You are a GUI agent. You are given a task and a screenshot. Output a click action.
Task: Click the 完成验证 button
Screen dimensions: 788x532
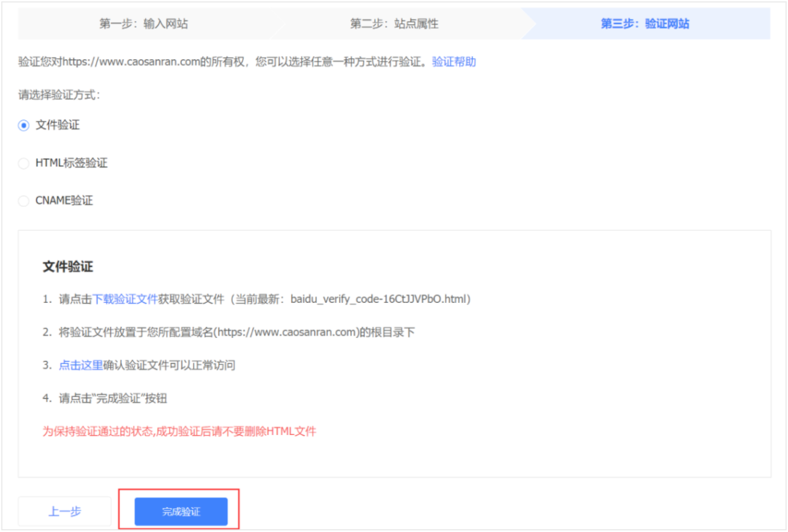point(181,512)
